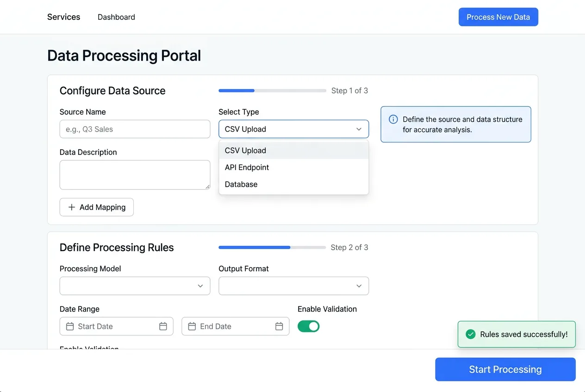The image size is (585, 392).
Task: Disable the Enable Validation toggle
Action: [x=308, y=326]
